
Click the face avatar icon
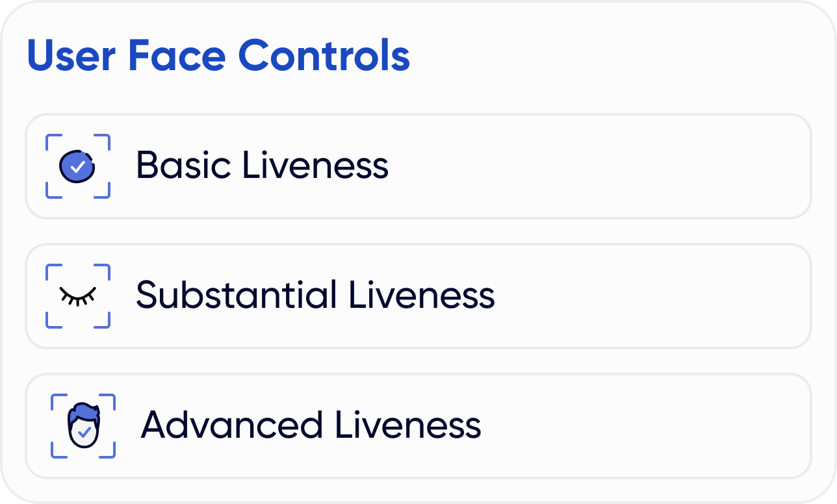[x=83, y=425]
